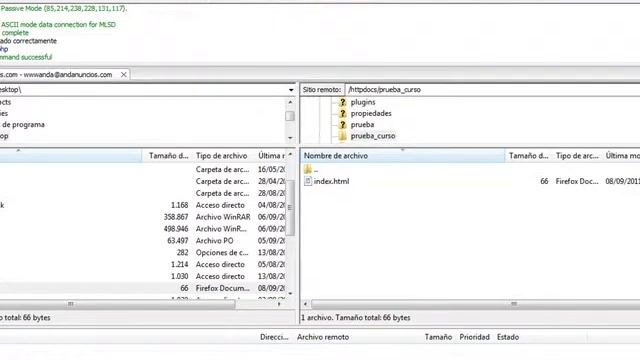Select local Archivo PO row
Screen dimensions: 640x360
pyautogui.click(x=143, y=241)
